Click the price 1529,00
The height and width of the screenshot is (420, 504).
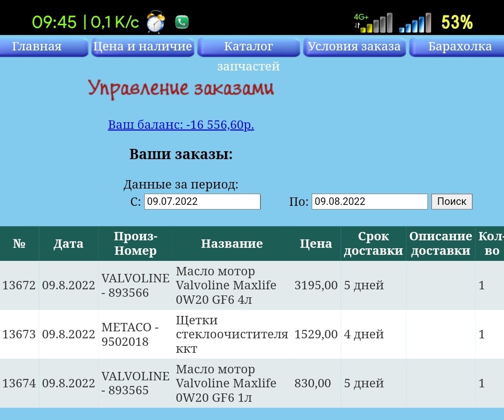(316, 334)
